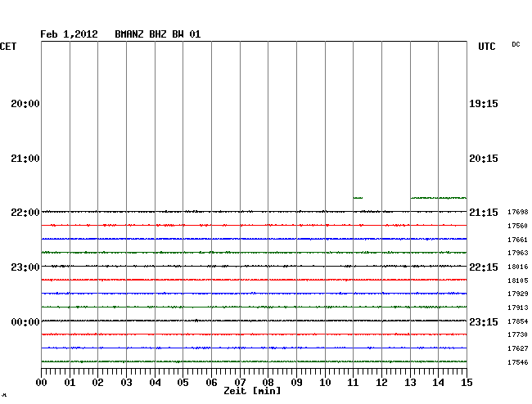Click the date label Feb 1,2012
The width and height of the screenshot is (532, 404).
tap(69, 34)
